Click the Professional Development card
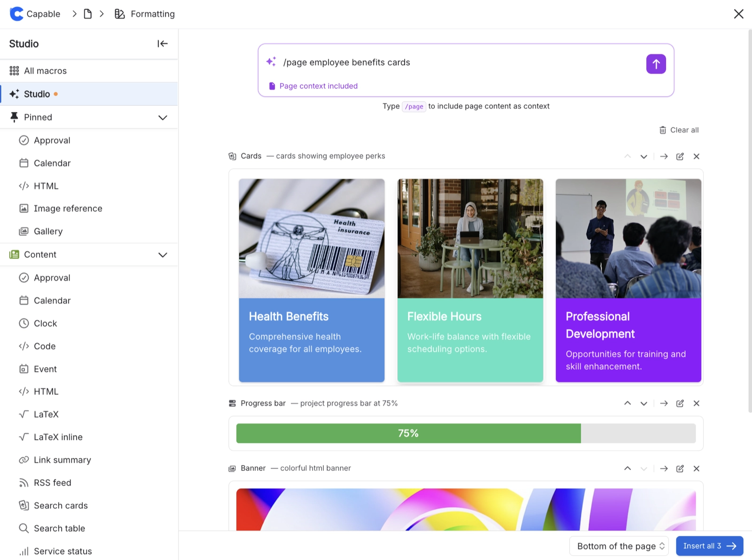The width and height of the screenshot is (752, 560). 628,280
